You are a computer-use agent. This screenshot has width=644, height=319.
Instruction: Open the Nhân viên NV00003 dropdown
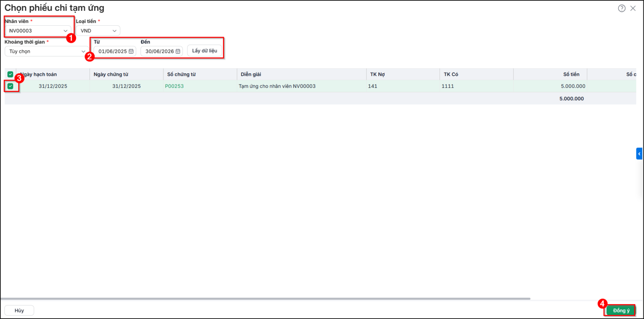point(38,31)
